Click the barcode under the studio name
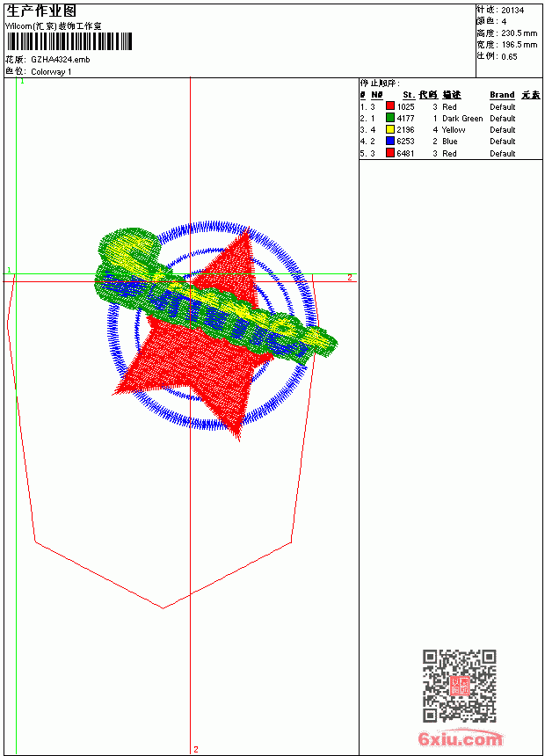The height and width of the screenshot is (756, 545). (69, 41)
